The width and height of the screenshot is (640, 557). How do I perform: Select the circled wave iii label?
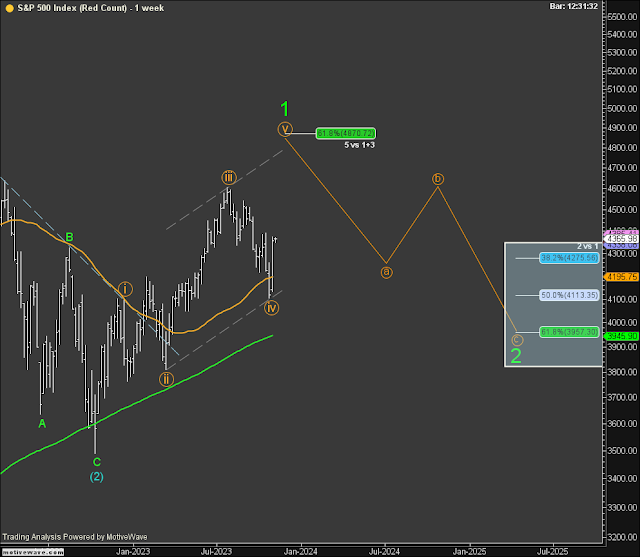click(x=229, y=178)
